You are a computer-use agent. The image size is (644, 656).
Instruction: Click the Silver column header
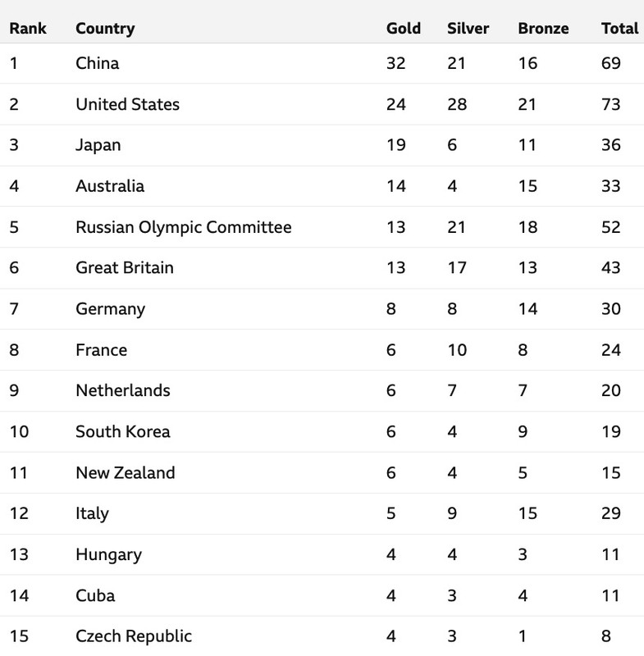[x=468, y=29]
